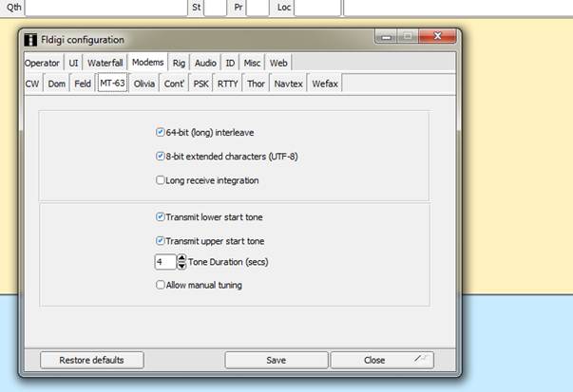Select the Audio tab
573x392 pixels.
coord(205,63)
